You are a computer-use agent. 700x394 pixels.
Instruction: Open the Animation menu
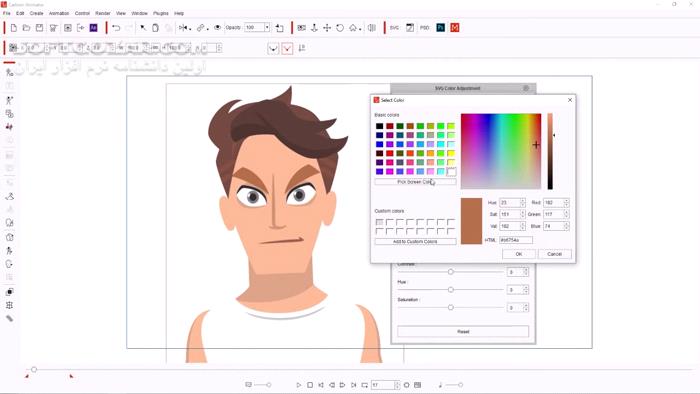tap(59, 13)
